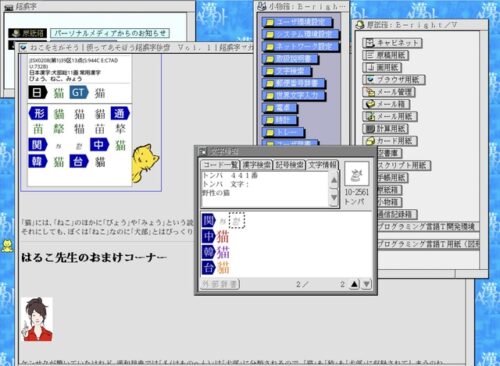Open 取扱説明書 in the 小物箱 window

pyautogui.click(x=290, y=59)
